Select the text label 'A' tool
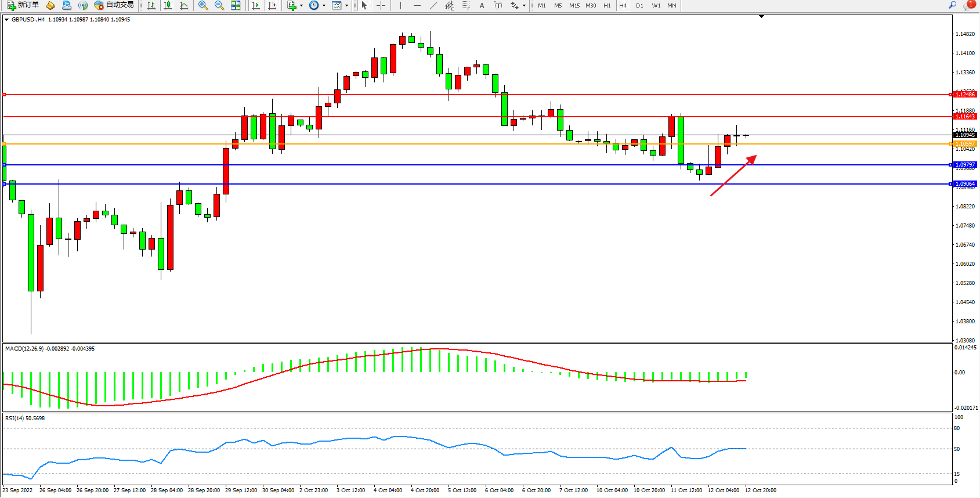Image resolution: width=980 pixels, height=498 pixels. coord(482,5)
